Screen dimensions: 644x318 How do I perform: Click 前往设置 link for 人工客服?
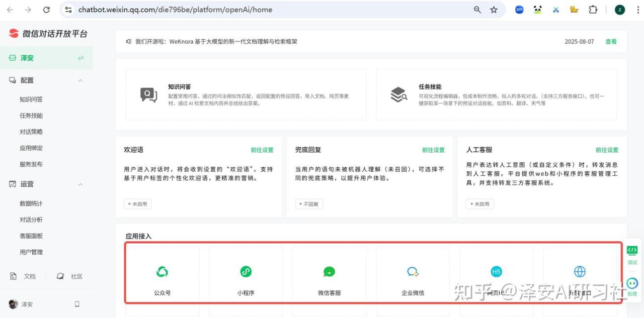(x=607, y=150)
